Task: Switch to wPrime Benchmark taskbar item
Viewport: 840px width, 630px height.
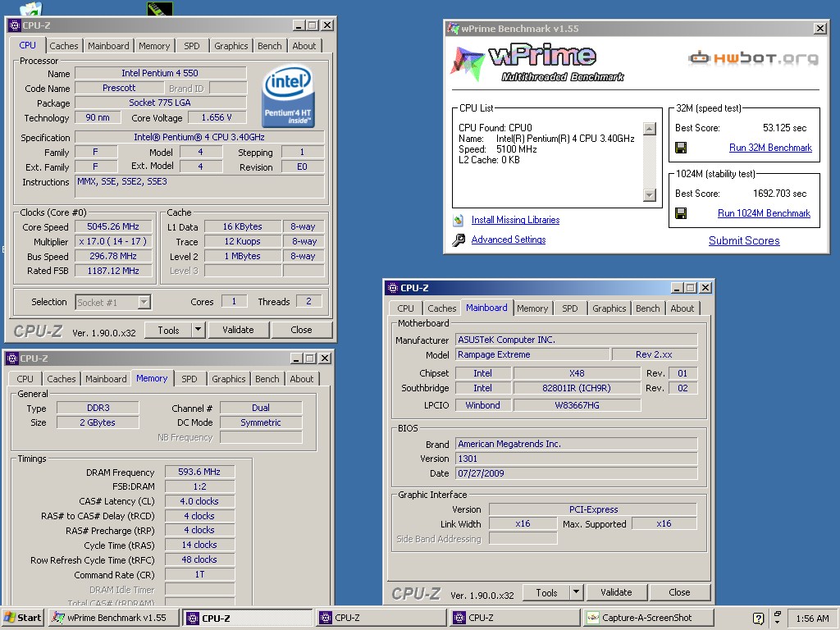Action: [113, 618]
